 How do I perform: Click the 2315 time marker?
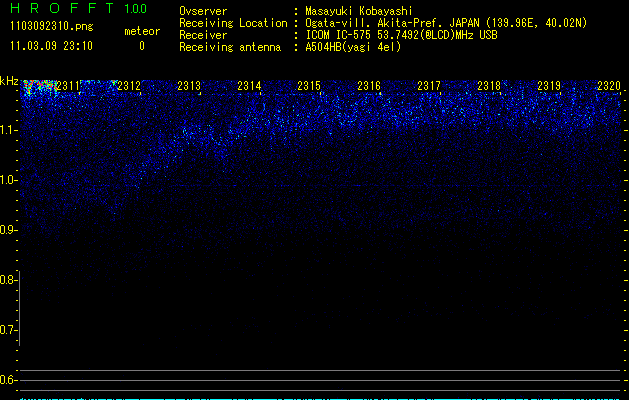coord(309,85)
